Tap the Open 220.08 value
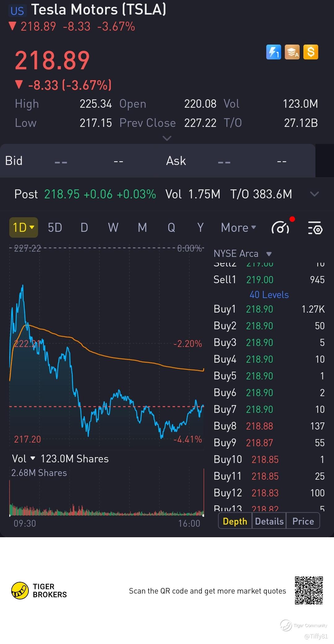 coord(200,104)
